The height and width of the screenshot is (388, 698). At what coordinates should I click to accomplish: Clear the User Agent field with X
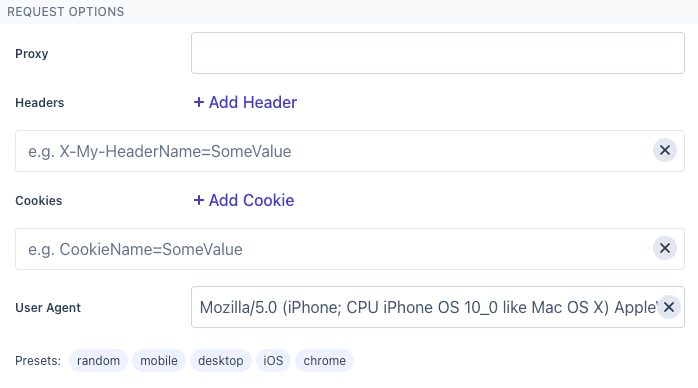[x=669, y=307]
